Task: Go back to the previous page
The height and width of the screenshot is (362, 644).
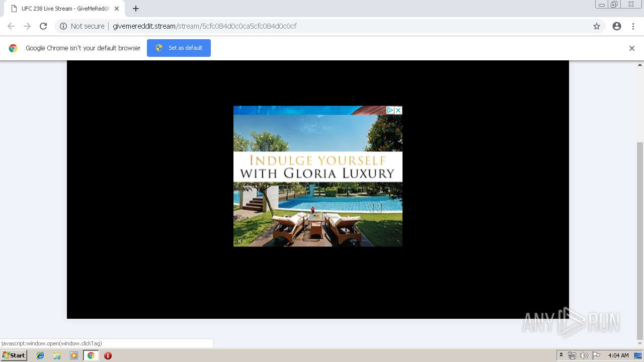Action: pyautogui.click(x=11, y=26)
